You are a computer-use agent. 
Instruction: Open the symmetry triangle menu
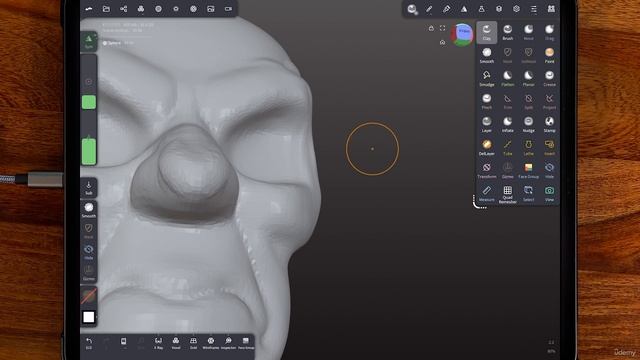click(464, 9)
